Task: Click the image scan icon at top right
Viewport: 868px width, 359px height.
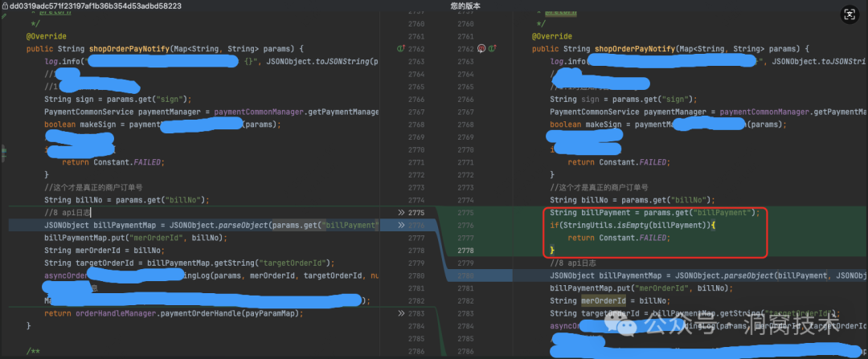Action: click(850, 14)
